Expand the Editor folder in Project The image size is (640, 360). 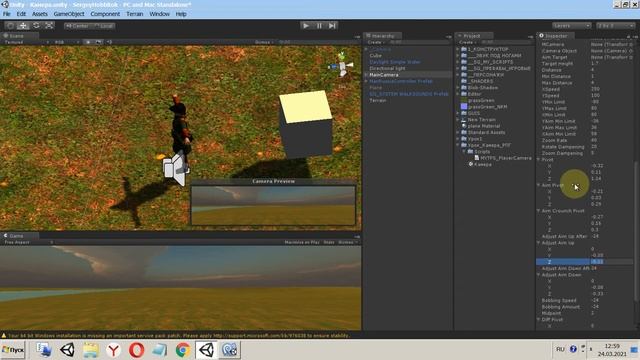(x=458, y=94)
